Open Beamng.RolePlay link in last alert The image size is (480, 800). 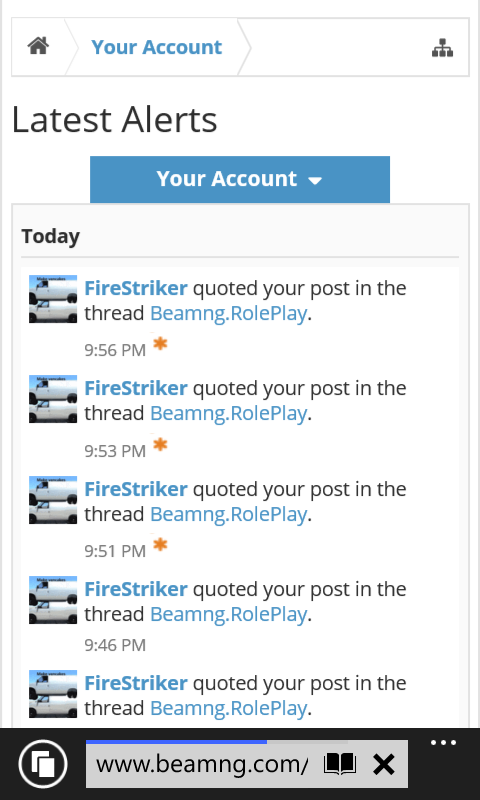(229, 708)
